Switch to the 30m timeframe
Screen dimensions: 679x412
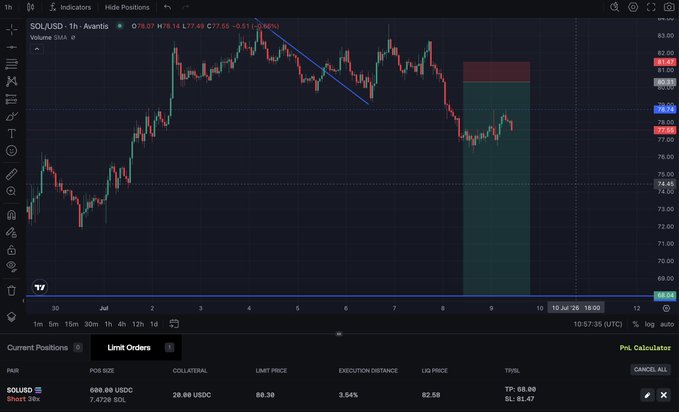point(91,324)
